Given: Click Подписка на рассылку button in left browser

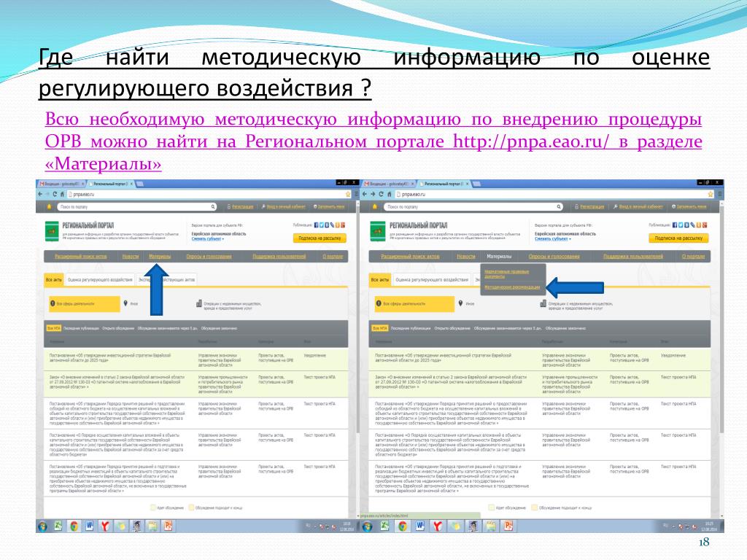Looking at the screenshot, I should pyautogui.click(x=320, y=238).
